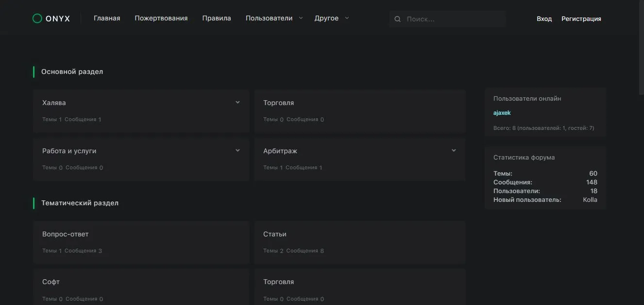Screen dimensions: 644x305
Task: Expand the Работа и услуги chevron
Action: coord(237,151)
